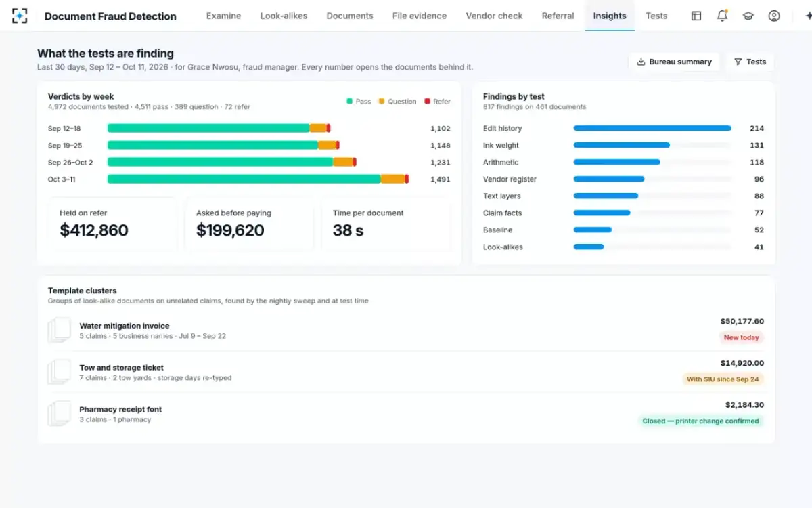
Task: Click the Ink weight findings row
Action: click(x=623, y=145)
